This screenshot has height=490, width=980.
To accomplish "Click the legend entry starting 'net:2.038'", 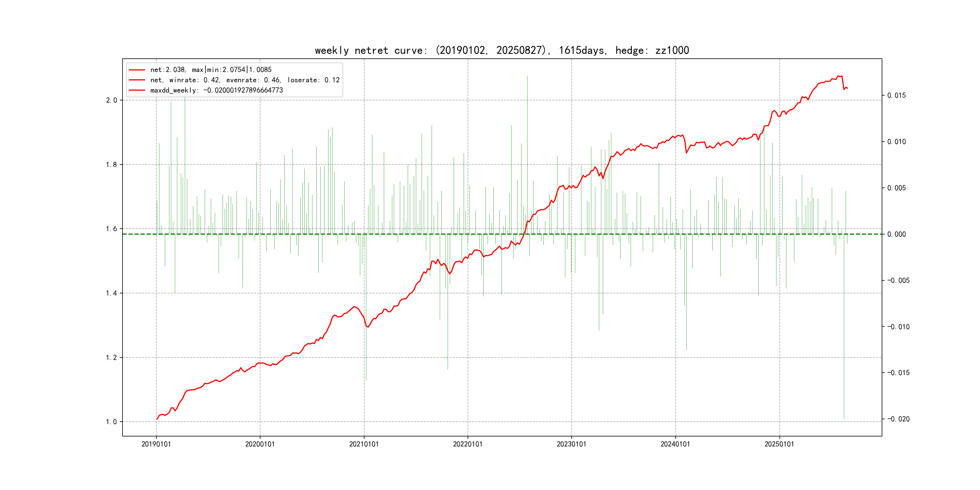I will pos(211,70).
